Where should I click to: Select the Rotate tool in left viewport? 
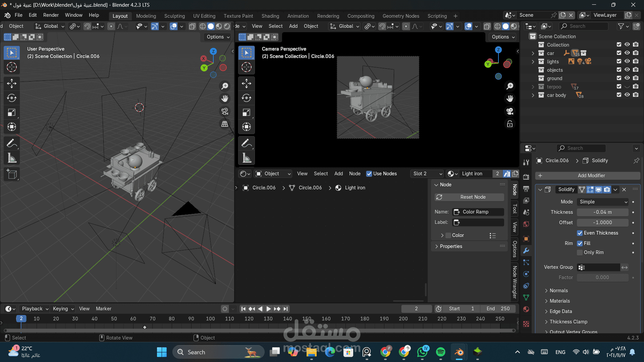click(12, 98)
